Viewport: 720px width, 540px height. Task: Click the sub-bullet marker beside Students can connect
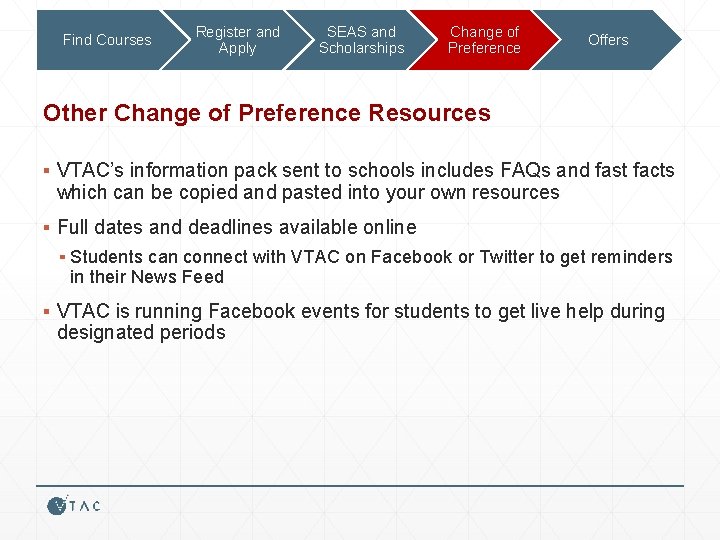coord(62,257)
